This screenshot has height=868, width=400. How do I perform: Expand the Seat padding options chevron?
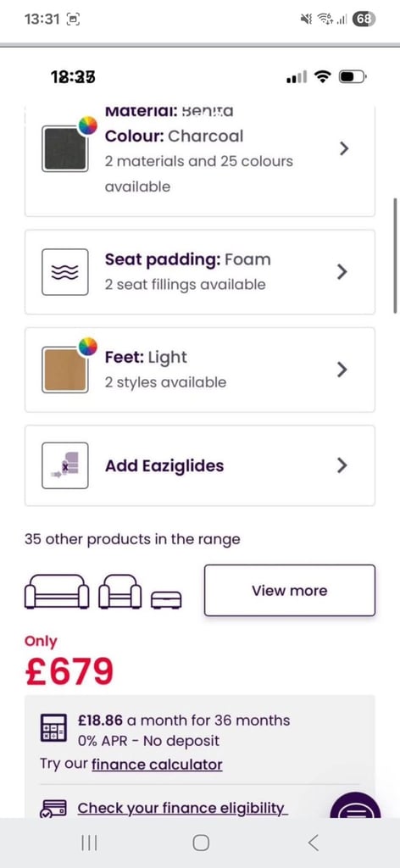342,272
